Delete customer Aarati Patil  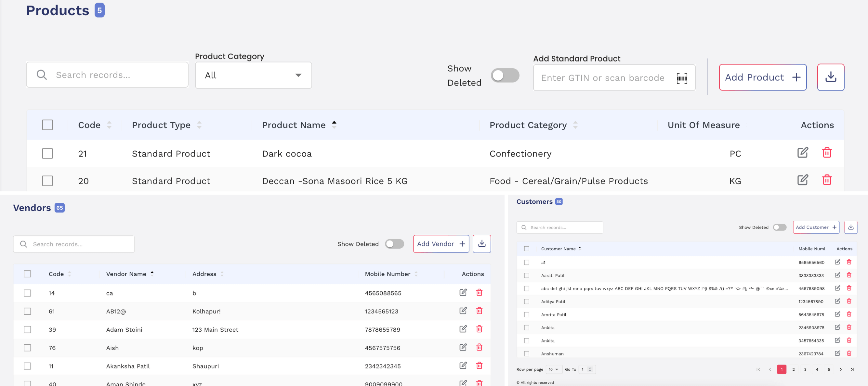click(x=849, y=275)
